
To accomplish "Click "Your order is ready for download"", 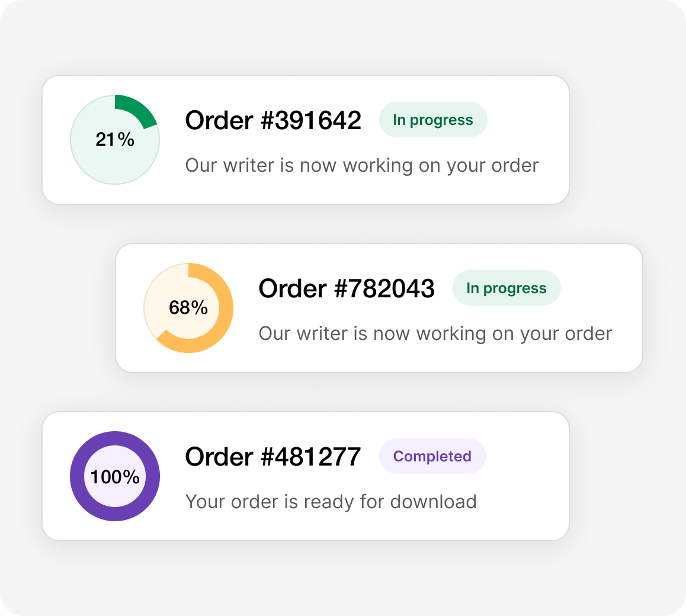I will (331, 502).
